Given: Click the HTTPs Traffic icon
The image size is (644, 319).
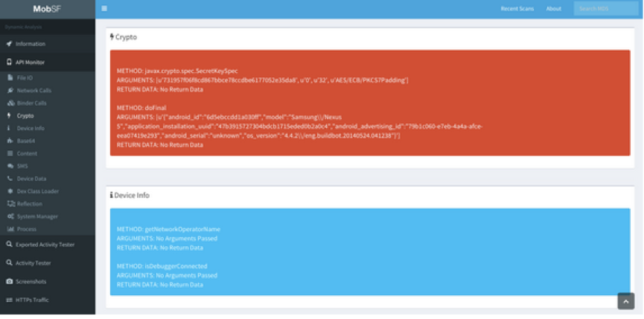Looking at the screenshot, I should (9, 300).
